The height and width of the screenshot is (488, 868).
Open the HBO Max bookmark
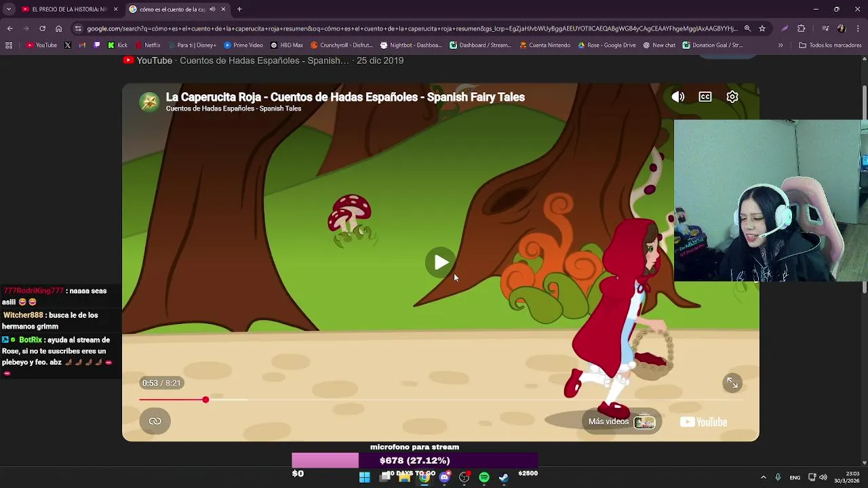286,45
